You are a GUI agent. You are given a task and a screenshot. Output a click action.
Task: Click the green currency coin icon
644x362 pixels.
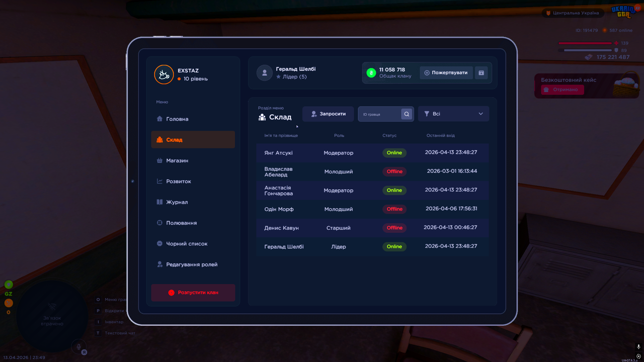(371, 73)
